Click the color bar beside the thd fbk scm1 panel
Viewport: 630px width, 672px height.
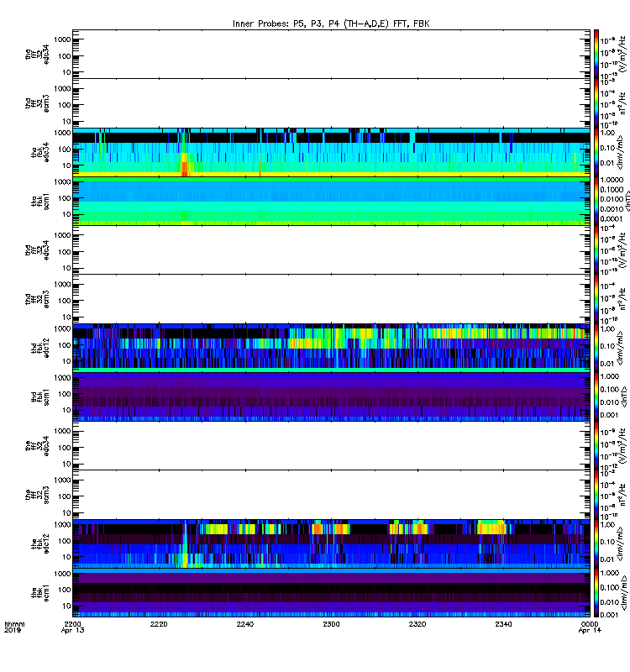pos(596,396)
